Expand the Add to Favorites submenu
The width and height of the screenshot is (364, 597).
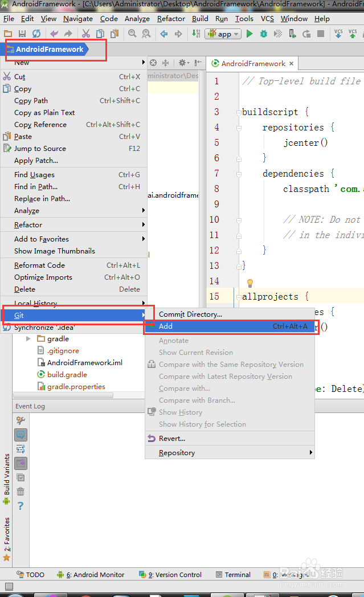tap(144, 239)
